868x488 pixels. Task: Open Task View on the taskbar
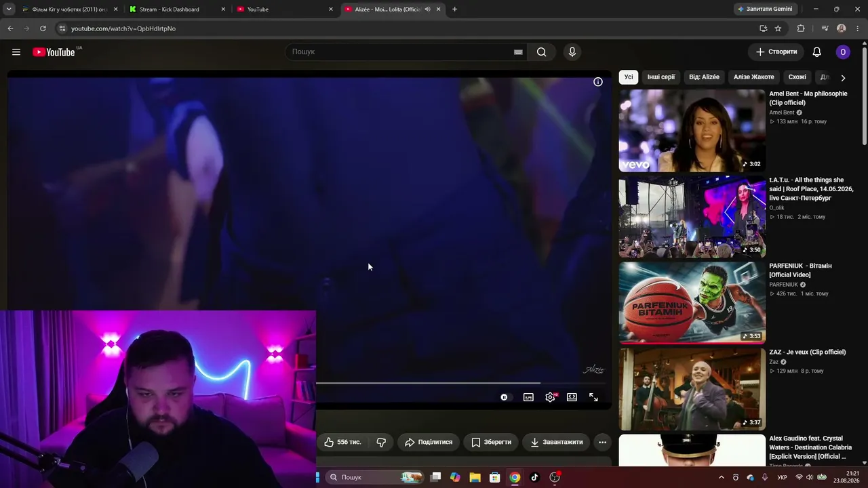click(436, 477)
